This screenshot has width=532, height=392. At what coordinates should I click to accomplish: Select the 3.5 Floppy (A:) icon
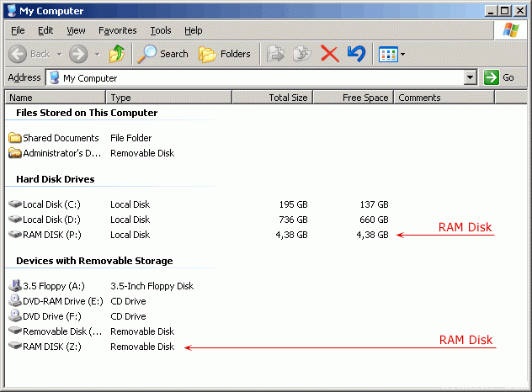(15, 285)
